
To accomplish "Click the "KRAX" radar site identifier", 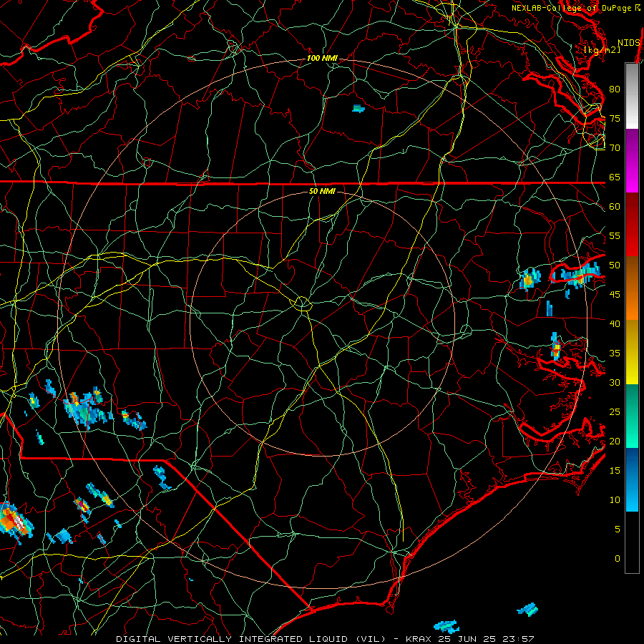I will [x=418, y=639].
